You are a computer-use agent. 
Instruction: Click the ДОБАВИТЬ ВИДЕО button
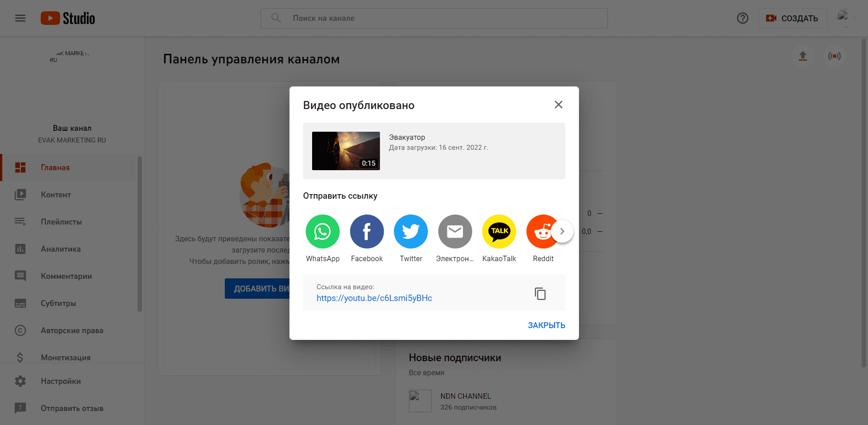click(x=257, y=289)
